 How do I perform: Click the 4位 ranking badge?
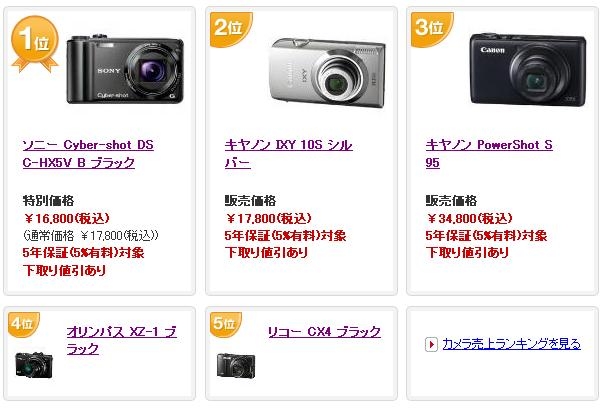24,324
